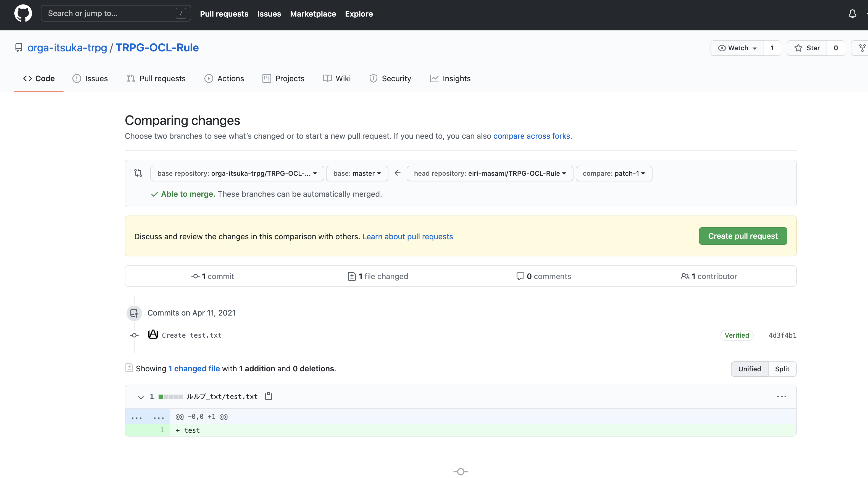Switch diff view to Unified

coord(749,369)
